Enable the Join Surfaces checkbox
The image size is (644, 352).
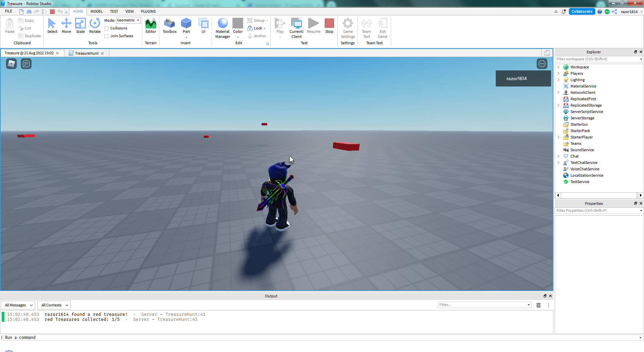106,36
